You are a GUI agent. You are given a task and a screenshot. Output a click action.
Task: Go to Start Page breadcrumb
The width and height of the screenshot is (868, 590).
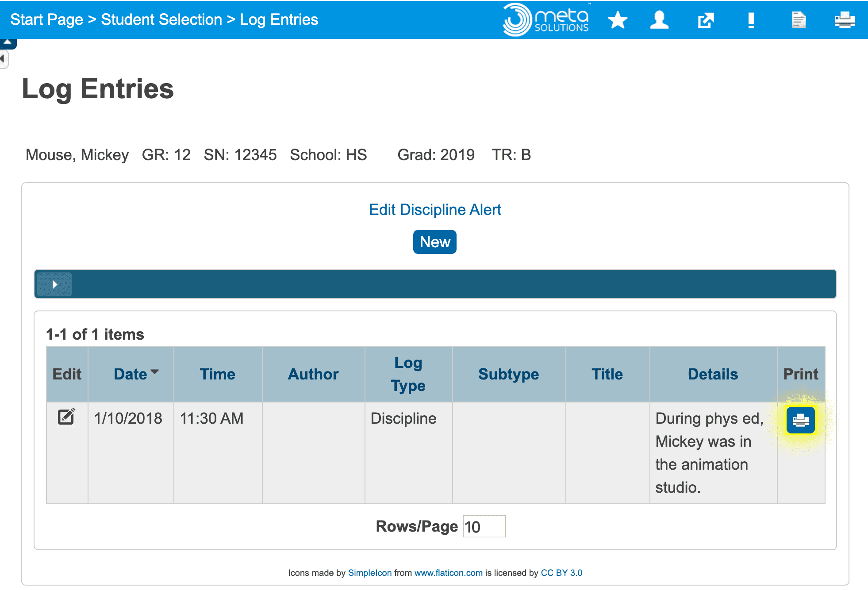(x=46, y=19)
